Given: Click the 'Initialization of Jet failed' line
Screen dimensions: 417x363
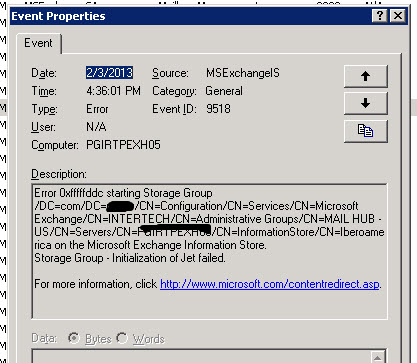Looking at the screenshot, I should [130, 258].
